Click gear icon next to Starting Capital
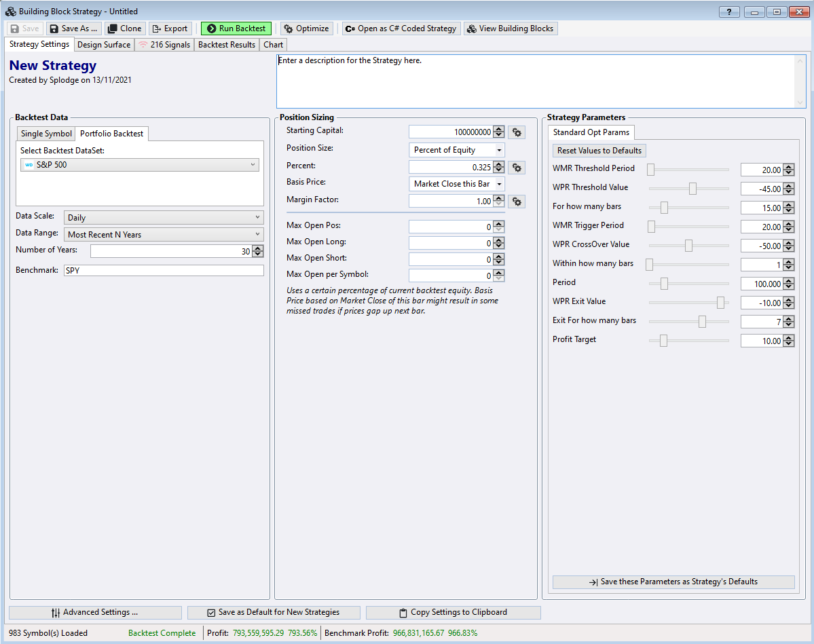Image resolution: width=814 pixels, height=644 pixels. coord(517,132)
